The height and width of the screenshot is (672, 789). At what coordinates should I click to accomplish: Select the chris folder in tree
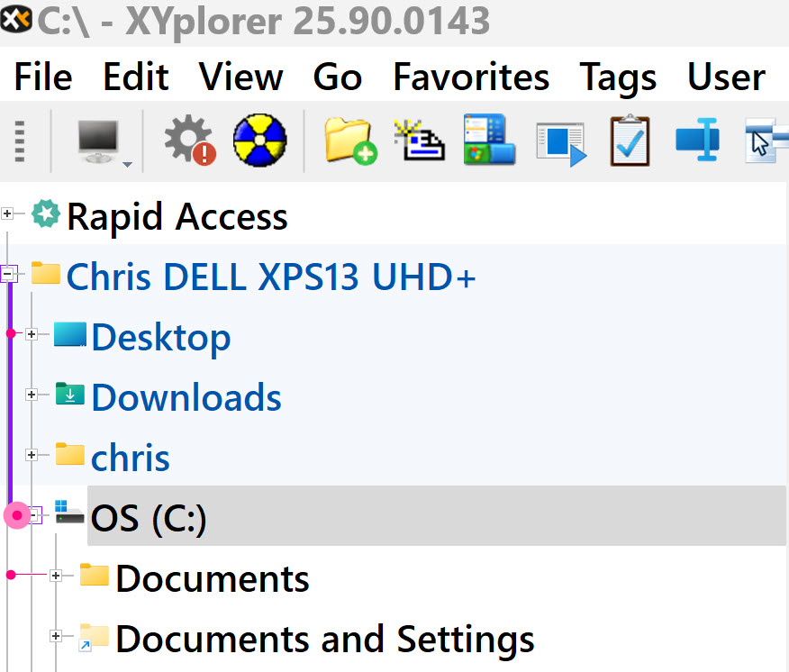point(131,458)
